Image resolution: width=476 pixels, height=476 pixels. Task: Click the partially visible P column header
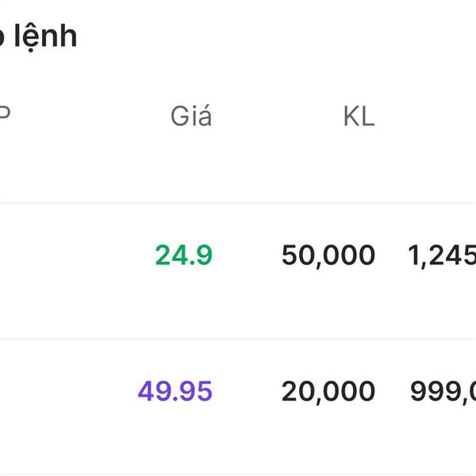tap(5, 114)
